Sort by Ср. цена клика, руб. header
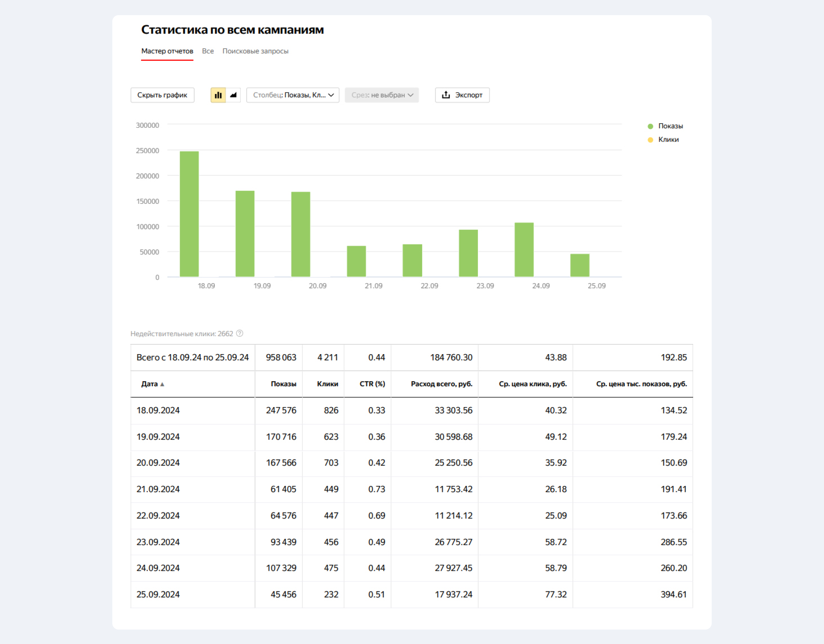Viewport: 824px width, 644px height. (x=533, y=384)
